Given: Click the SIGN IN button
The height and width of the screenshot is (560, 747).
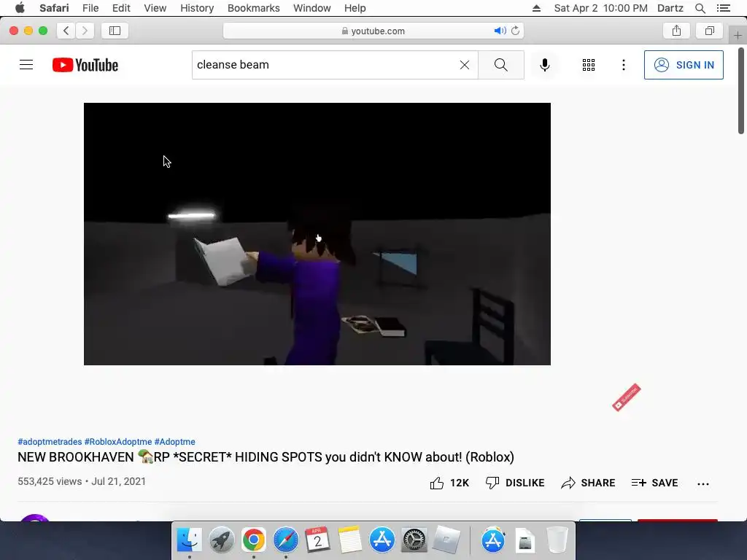Looking at the screenshot, I should [683, 65].
